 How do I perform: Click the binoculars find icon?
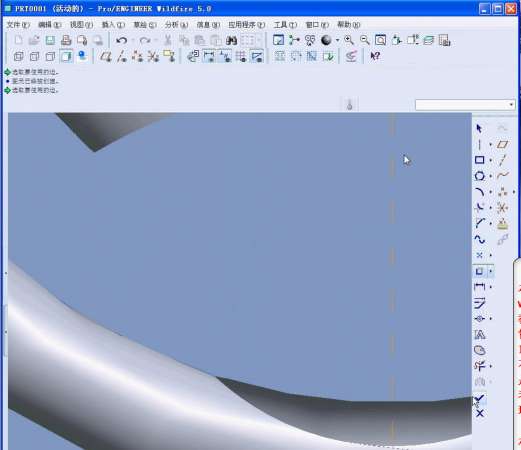pyautogui.click(x=231, y=41)
